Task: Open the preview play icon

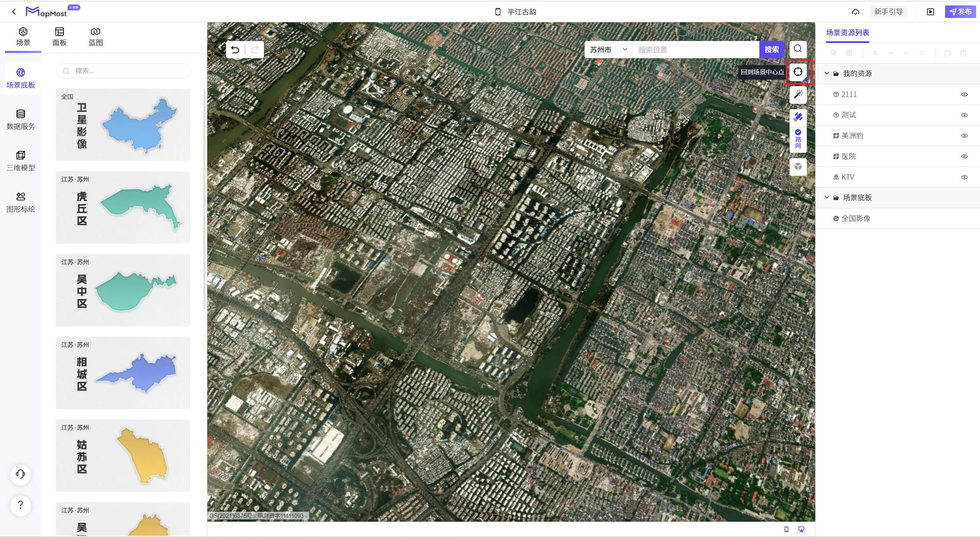Action: click(930, 12)
